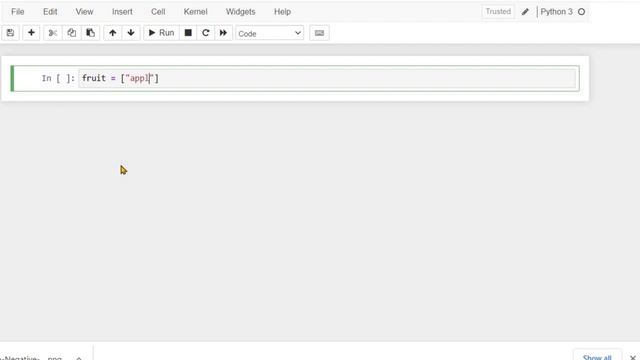Click the kernel idle circle indicator

click(x=582, y=12)
